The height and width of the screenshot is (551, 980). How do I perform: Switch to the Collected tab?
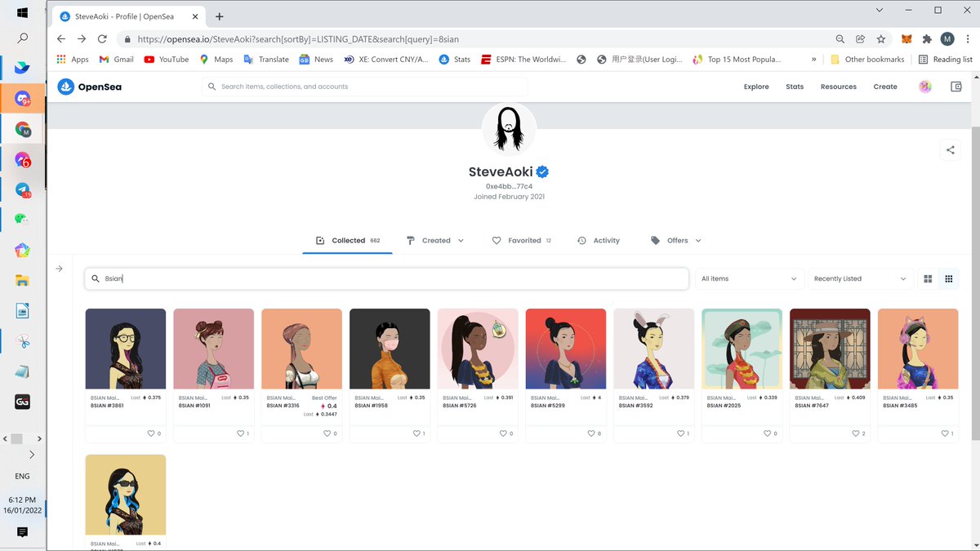click(x=348, y=241)
